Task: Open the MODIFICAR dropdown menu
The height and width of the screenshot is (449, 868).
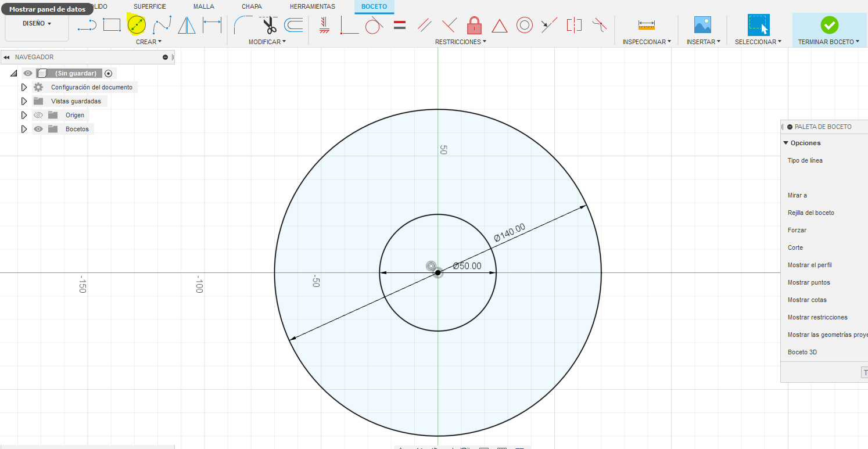Action: tap(267, 42)
